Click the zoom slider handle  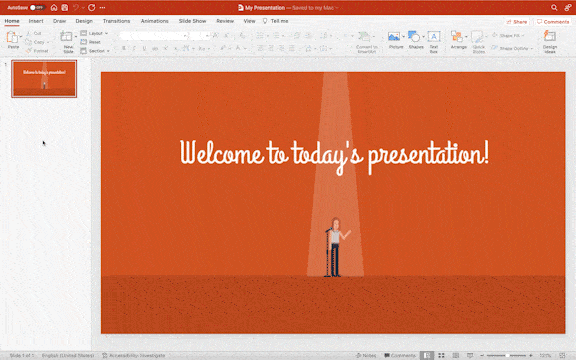click(x=507, y=355)
